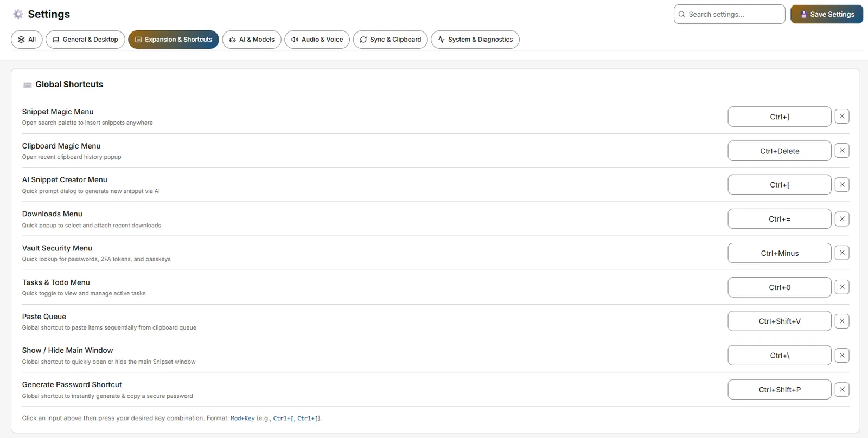Click the Show / Hide Main Window label

point(67,350)
